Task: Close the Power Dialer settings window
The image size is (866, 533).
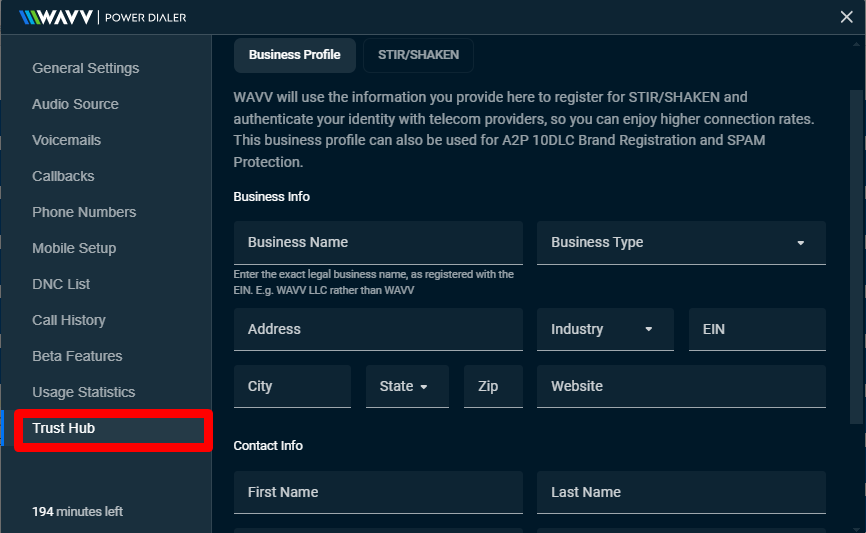Action: coord(846,17)
